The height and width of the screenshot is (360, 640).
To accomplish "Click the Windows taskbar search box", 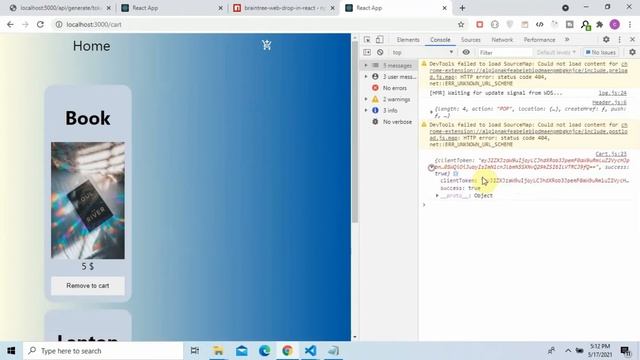I will pyautogui.click(x=103, y=351).
